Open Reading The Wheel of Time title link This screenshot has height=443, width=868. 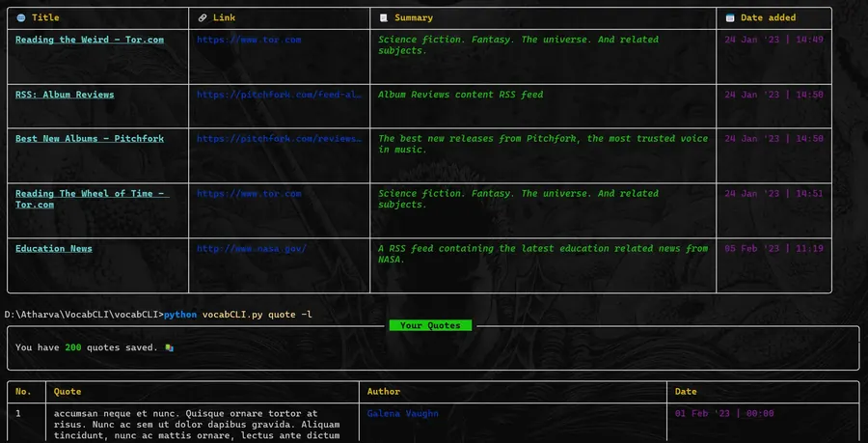tap(92, 199)
